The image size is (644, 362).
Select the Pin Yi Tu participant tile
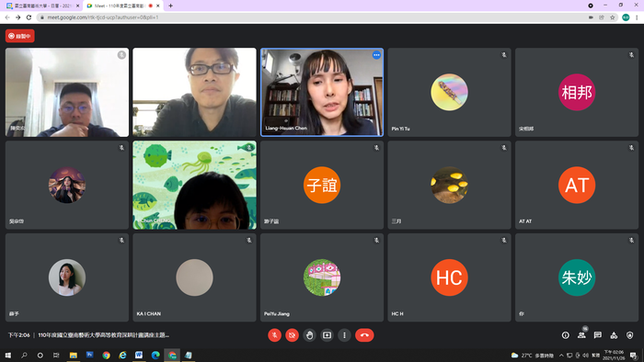pyautogui.click(x=449, y=92)
